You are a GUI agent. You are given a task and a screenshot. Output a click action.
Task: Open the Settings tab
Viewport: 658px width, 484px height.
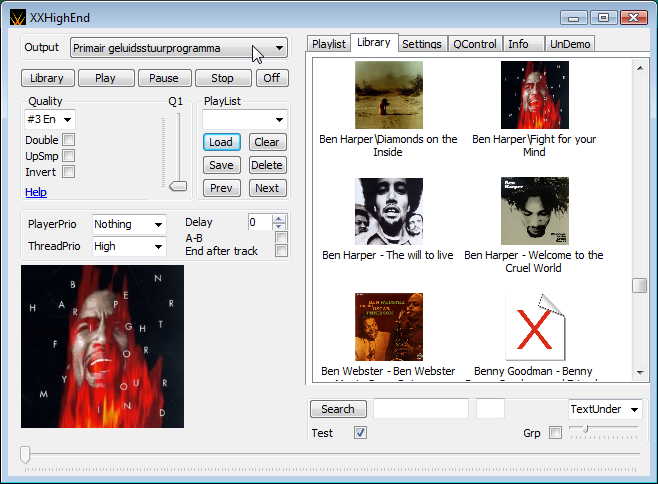422,44
